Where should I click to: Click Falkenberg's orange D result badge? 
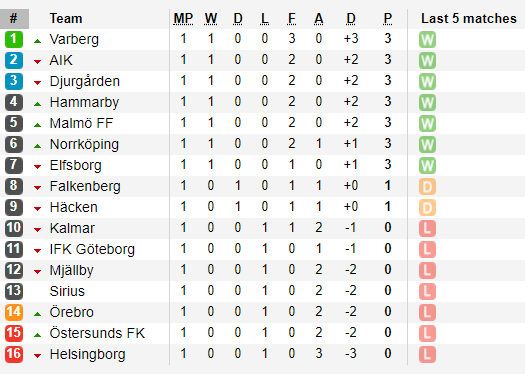427,187
